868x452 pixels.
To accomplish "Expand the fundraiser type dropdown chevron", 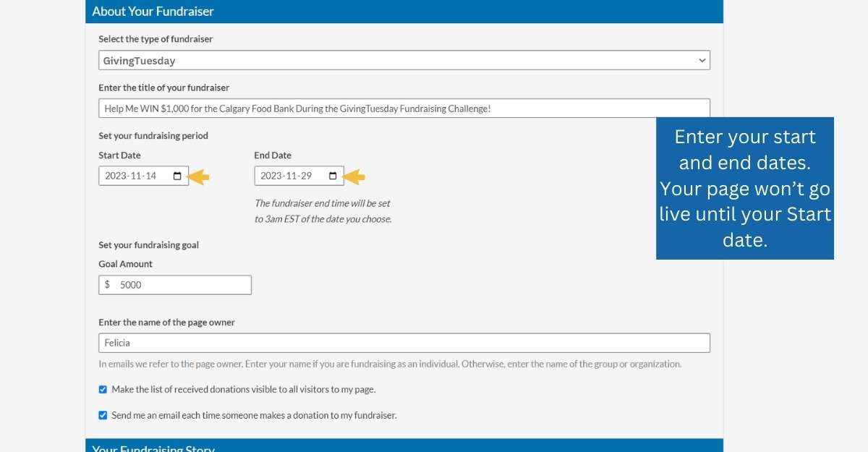I will coord(702,61).
